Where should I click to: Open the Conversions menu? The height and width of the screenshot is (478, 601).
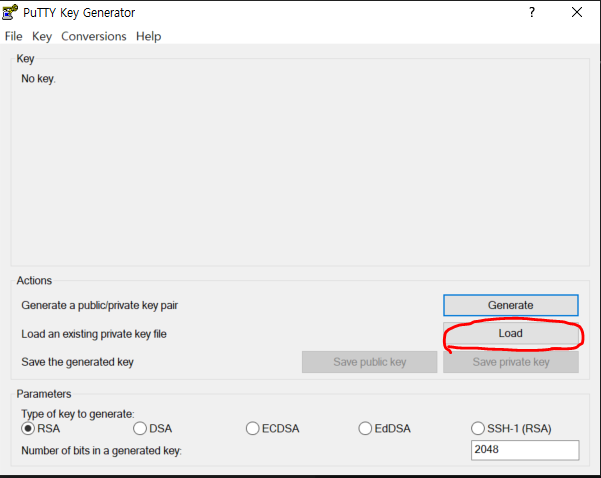point(94,36)
